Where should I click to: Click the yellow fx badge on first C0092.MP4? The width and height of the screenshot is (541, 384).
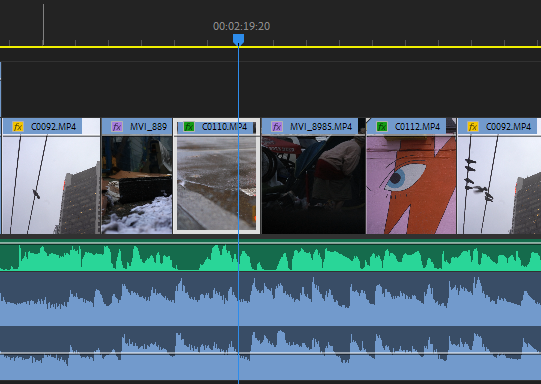click(x=18, y=127)
